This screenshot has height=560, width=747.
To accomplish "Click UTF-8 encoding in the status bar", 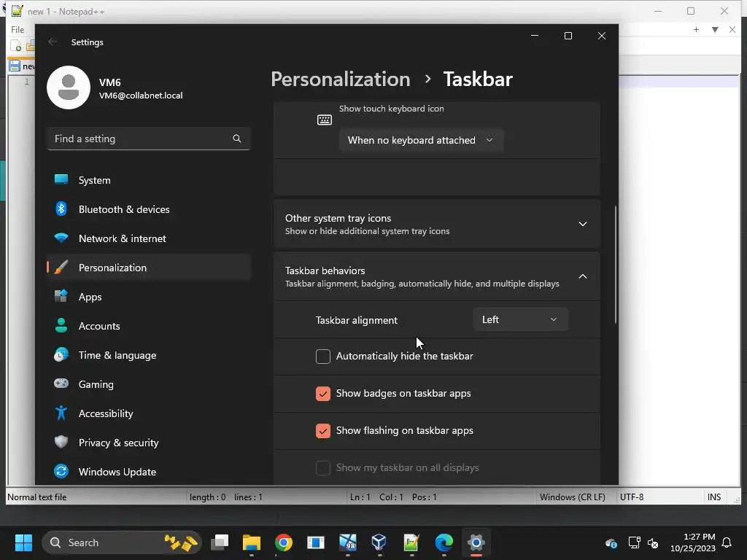I will (631, 497).
